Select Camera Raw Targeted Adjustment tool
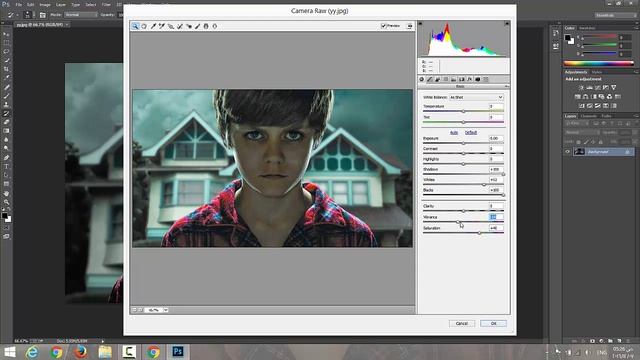The width and height of the screenshot is (640, 360). pyautogui.click(x=171, y=26)
